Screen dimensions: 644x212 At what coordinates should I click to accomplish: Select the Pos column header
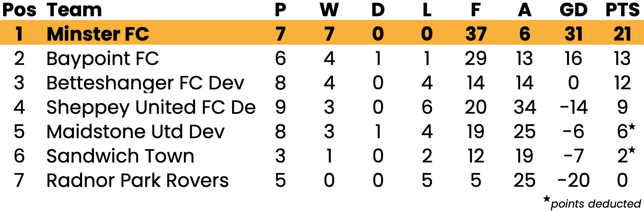pyautogui.click(x=19, y=10)
